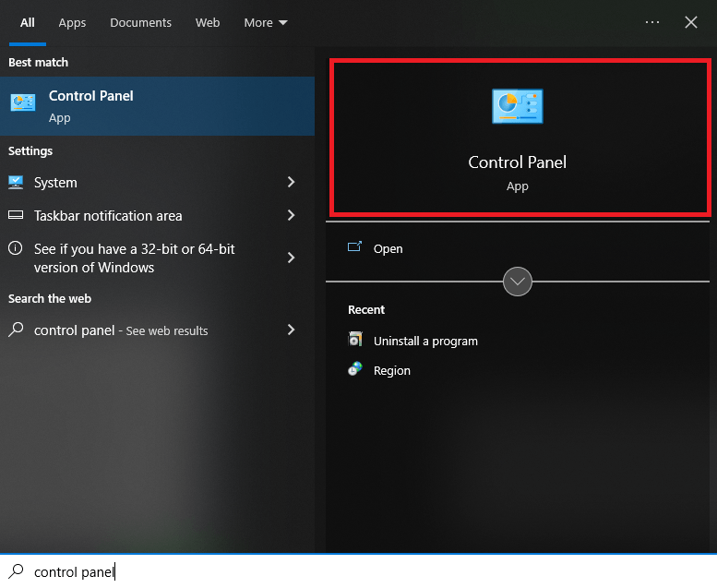Click the System monitor icon
Image resolution: width=717 pixels, height=588 pixels.
coord(16,182)
